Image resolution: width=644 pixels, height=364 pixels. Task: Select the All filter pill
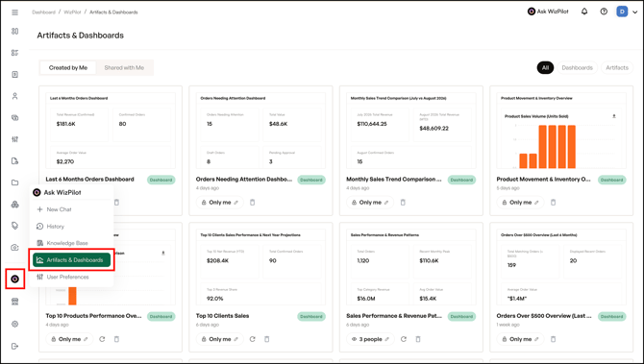point(545,68)
